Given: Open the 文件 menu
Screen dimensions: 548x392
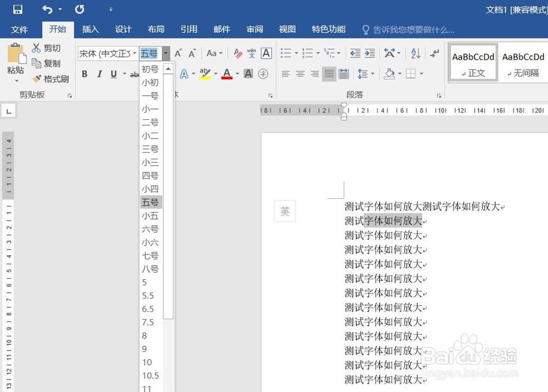Looking at the screenshot, I should tap(20, 30).
